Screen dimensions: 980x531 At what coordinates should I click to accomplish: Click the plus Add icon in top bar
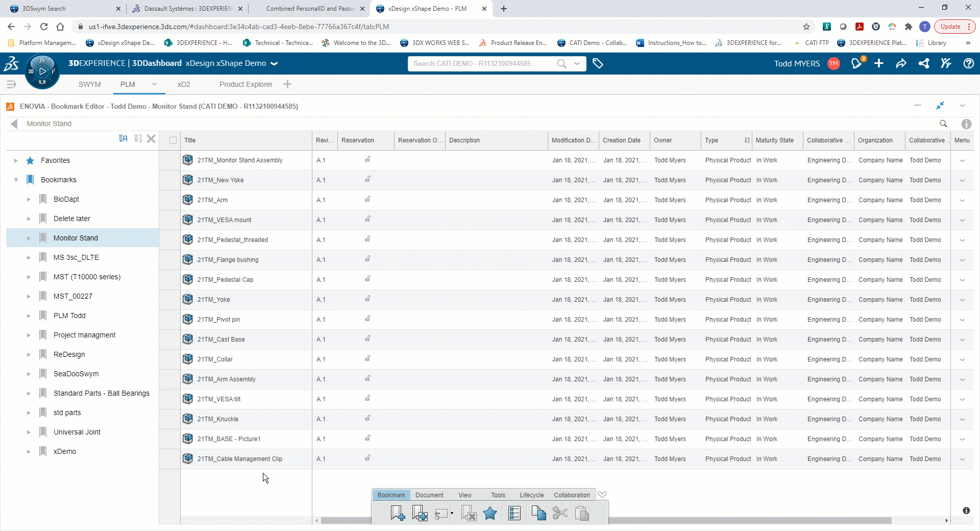[879, 63]
